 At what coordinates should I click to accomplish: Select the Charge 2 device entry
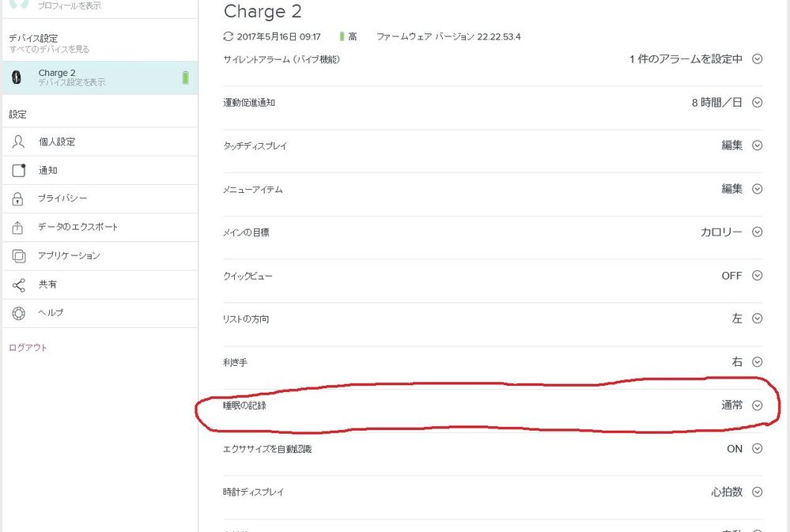coord(100,77)
